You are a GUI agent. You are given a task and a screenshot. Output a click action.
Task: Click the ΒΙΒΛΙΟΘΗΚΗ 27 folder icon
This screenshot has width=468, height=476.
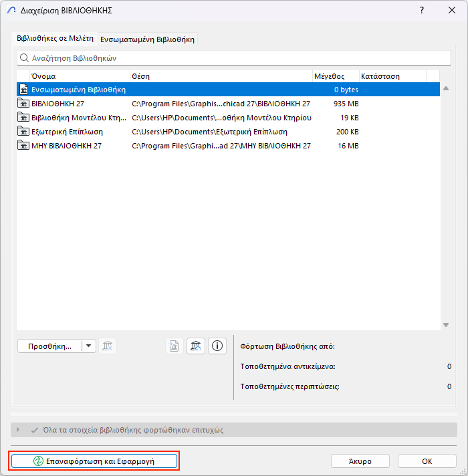pyautogui.click(x=23, y=104)
